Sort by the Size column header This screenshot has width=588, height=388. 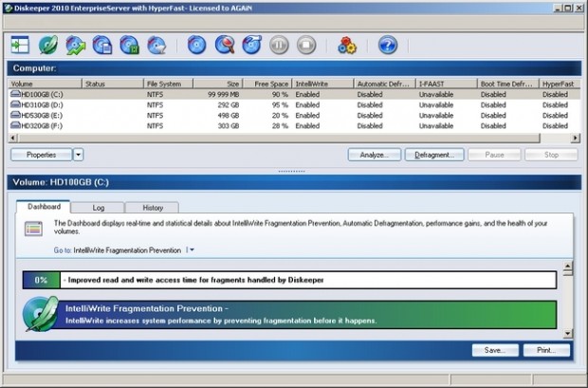click(218, 83)
